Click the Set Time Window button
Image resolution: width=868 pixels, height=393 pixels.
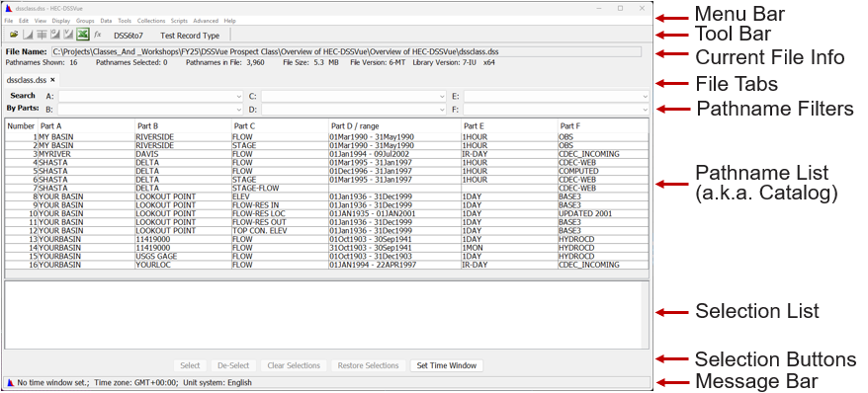pos(447,365)
